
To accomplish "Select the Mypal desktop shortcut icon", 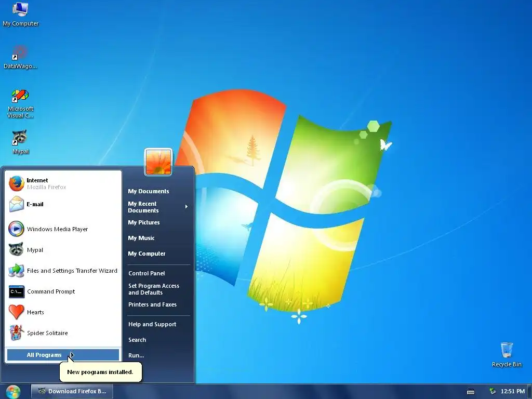I will click(20, 142).
